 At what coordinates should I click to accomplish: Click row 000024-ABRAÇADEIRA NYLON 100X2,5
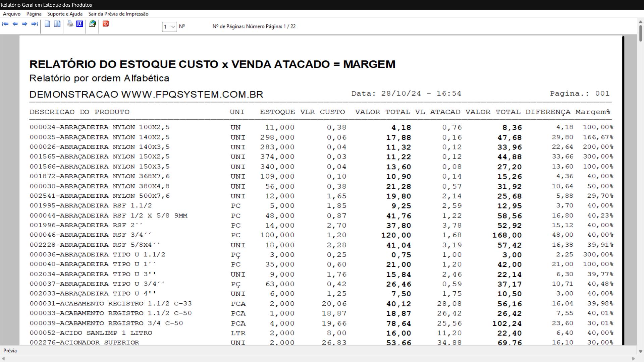(x=321, y=127)
